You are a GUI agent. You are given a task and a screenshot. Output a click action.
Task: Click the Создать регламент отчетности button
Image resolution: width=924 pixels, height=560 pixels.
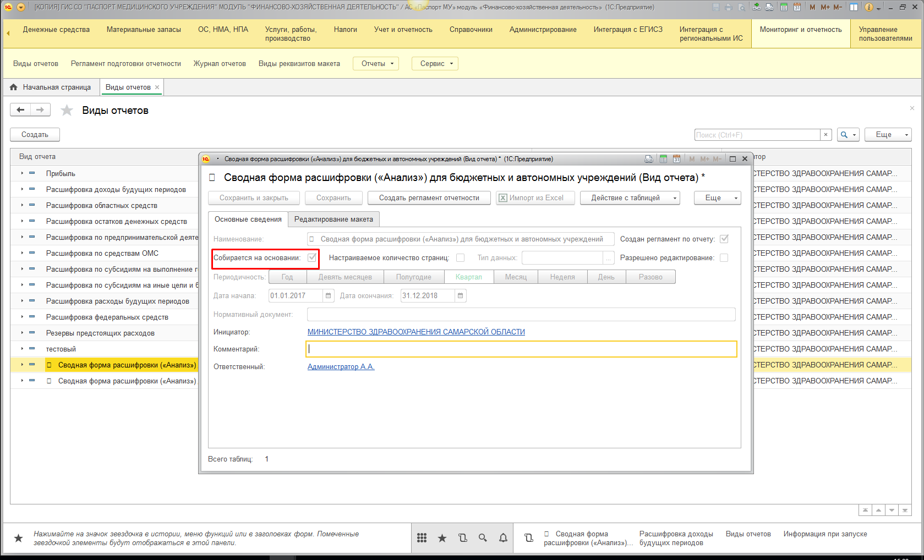(x=429, y=198)
